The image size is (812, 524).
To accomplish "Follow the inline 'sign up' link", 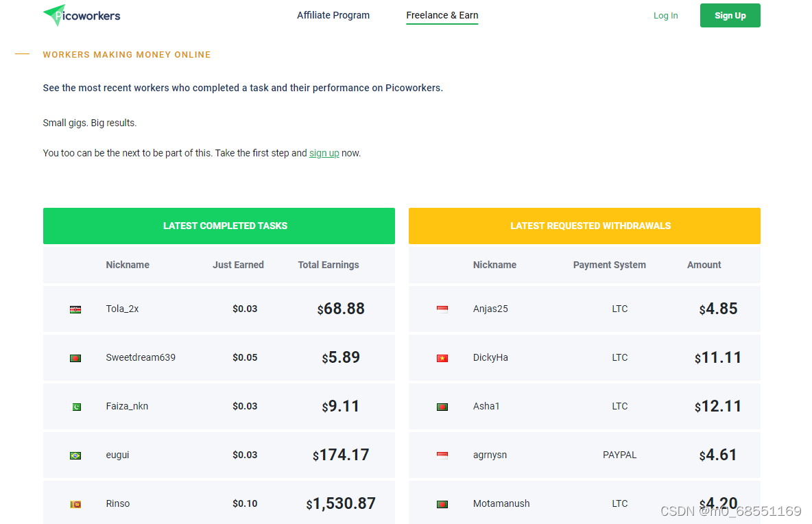I will [x=324, y=153].
